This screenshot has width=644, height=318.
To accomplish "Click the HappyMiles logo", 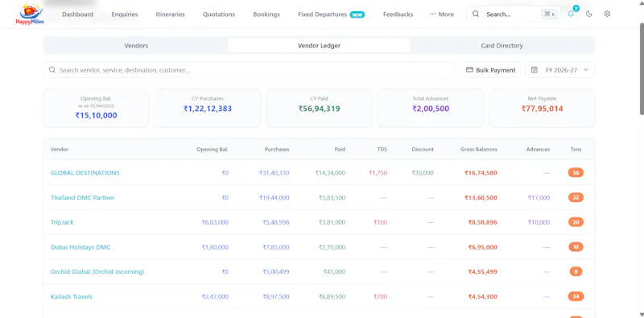I will pyautogui.click(x=29, y=14).
